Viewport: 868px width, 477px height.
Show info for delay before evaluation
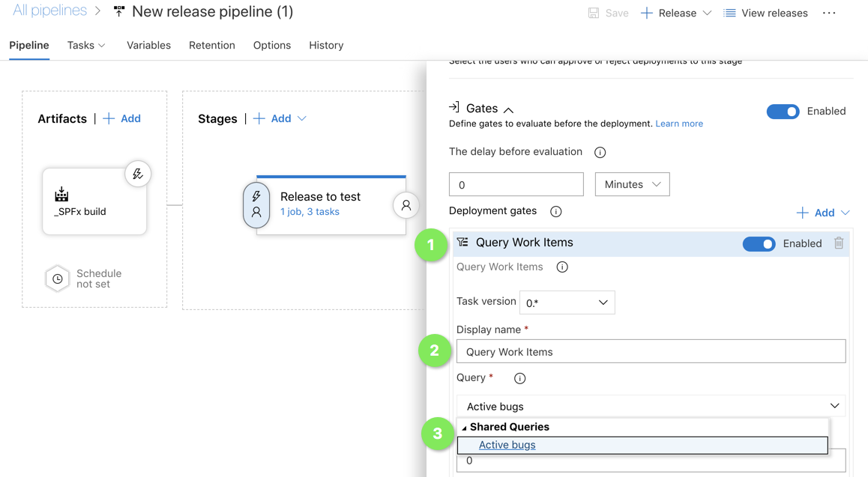[x=600, y=153]
